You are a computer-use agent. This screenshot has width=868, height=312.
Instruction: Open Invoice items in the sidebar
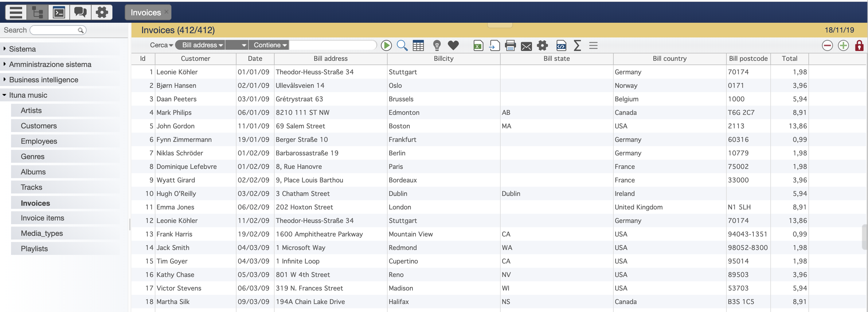[x=65, y=218]
